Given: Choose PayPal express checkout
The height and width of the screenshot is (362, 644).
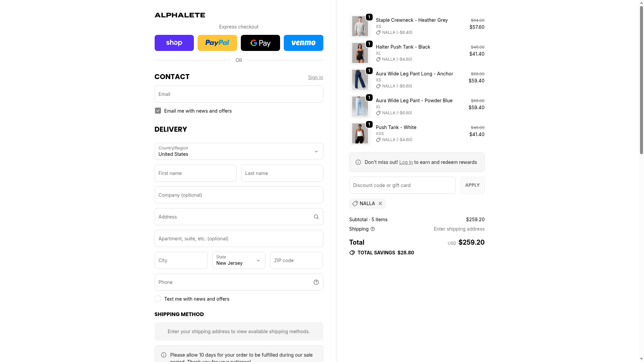Looking at the screenshot, I should click(x=217, y=43).
